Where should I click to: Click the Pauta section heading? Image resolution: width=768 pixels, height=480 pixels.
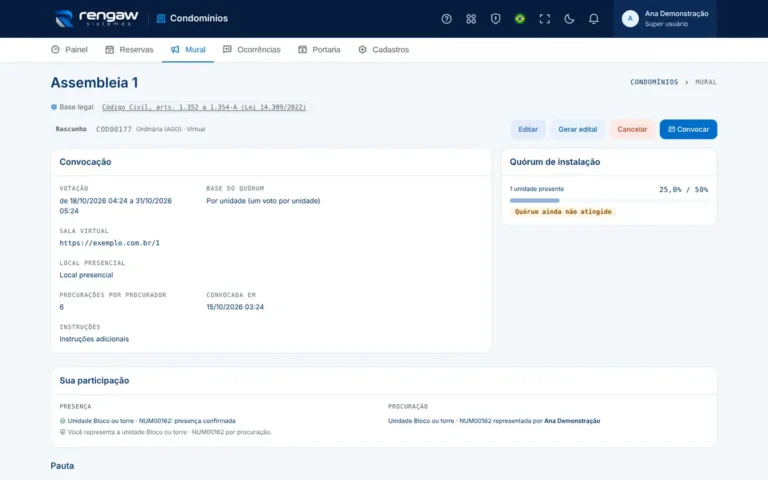62,466
